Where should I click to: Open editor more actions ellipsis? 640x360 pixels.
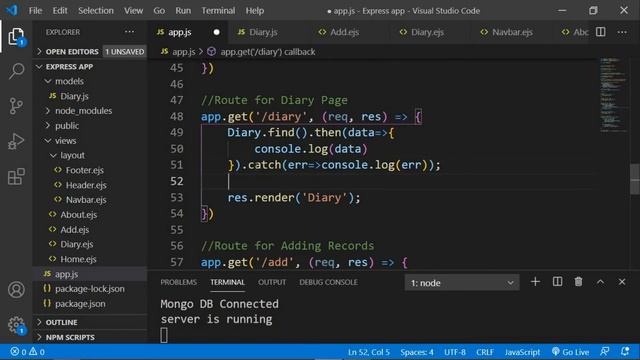coord(622,32)
